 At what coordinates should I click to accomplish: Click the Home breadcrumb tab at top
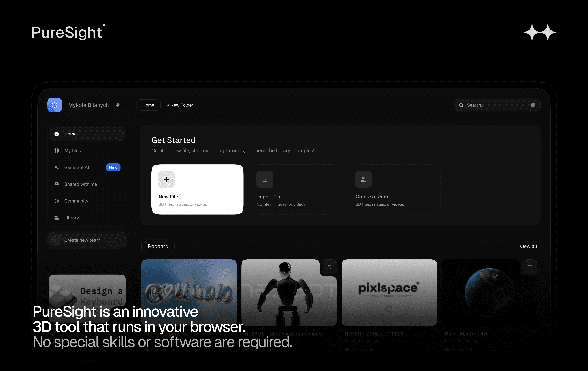coord(148,105)
